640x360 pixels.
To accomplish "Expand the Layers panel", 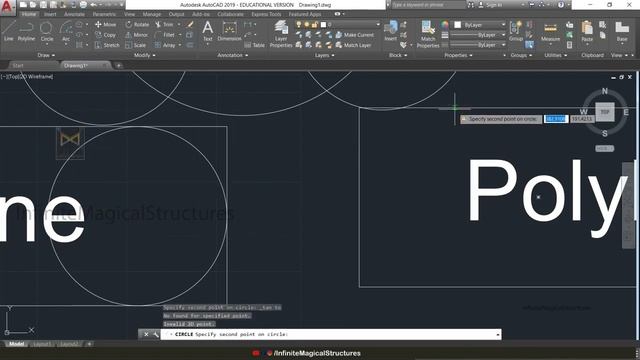I will pos(324,55).
